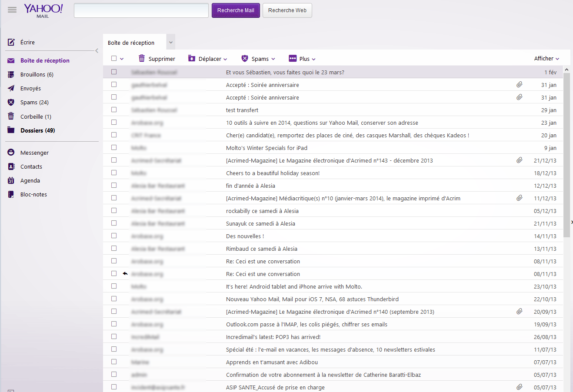Screen dimensions: 573x392
Task: Click the Contacts address book icon
Action: click(x=11, y=166)
